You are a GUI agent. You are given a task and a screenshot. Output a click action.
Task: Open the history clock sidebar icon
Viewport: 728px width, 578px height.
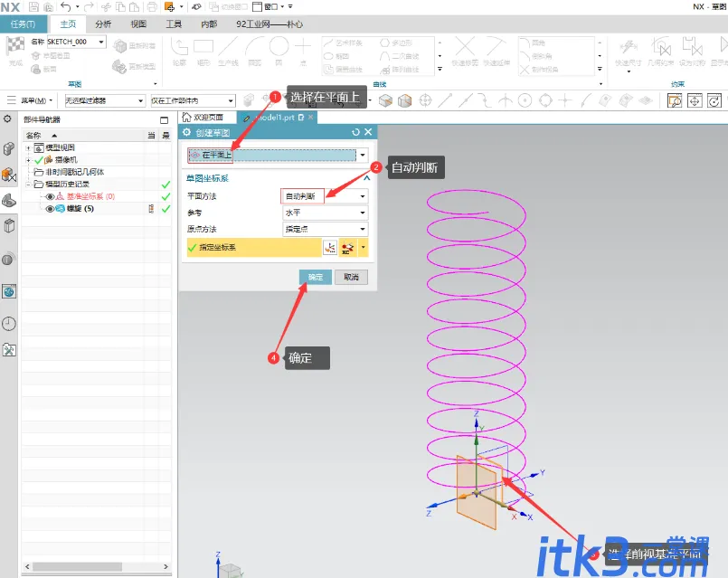coord(9,324)
